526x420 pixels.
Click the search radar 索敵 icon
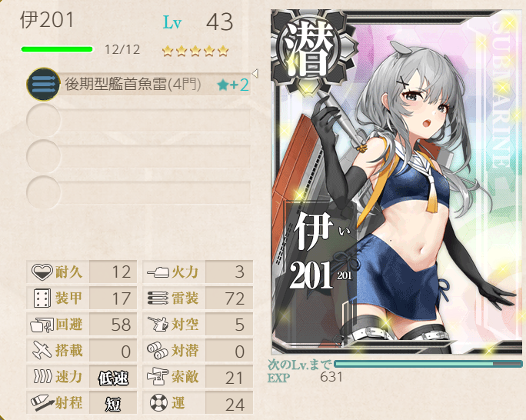pyautogui.click(x=158, y=376)
